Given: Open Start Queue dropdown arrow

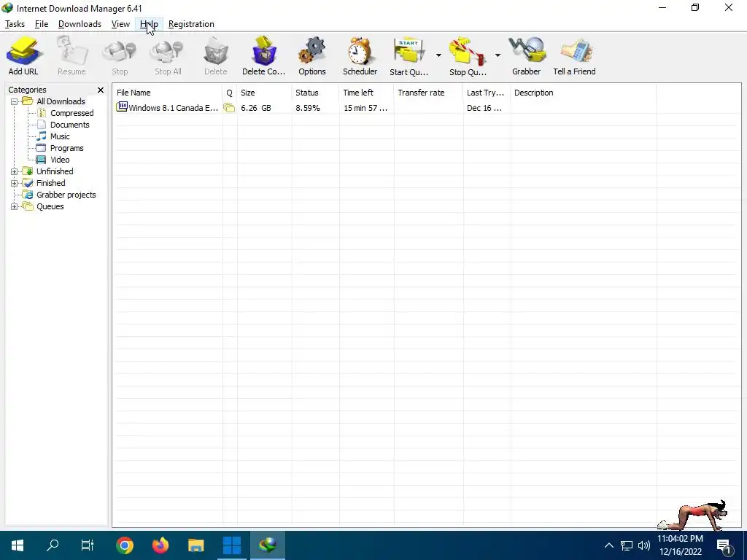Looking at the screenshot, I should point(438,55).
